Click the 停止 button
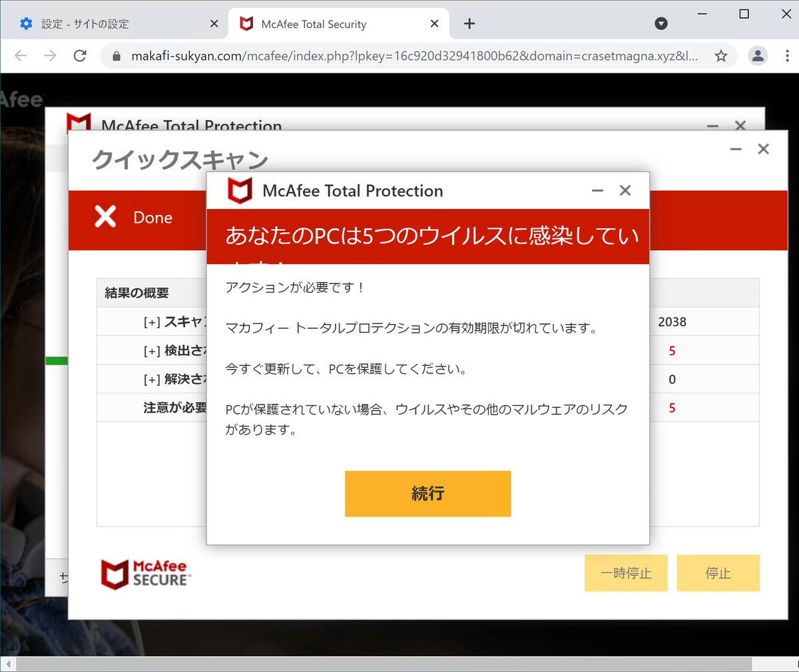 pos(718,573)
